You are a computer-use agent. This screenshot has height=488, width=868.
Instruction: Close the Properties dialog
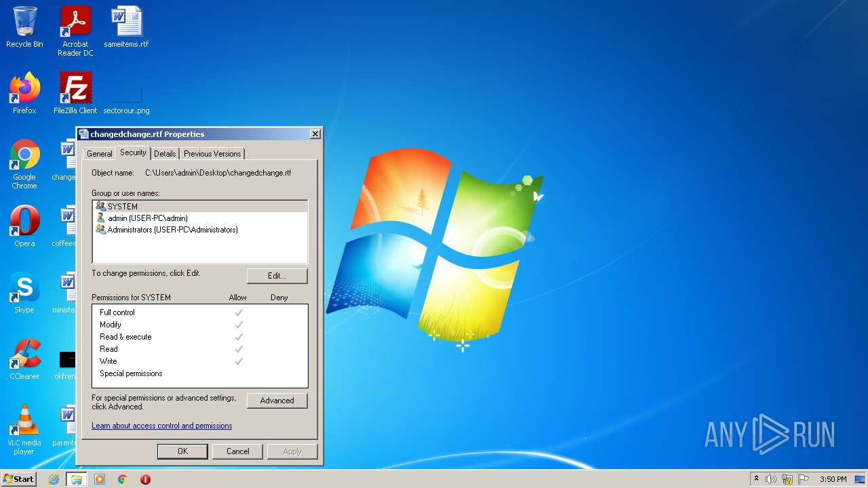(315, 134)
